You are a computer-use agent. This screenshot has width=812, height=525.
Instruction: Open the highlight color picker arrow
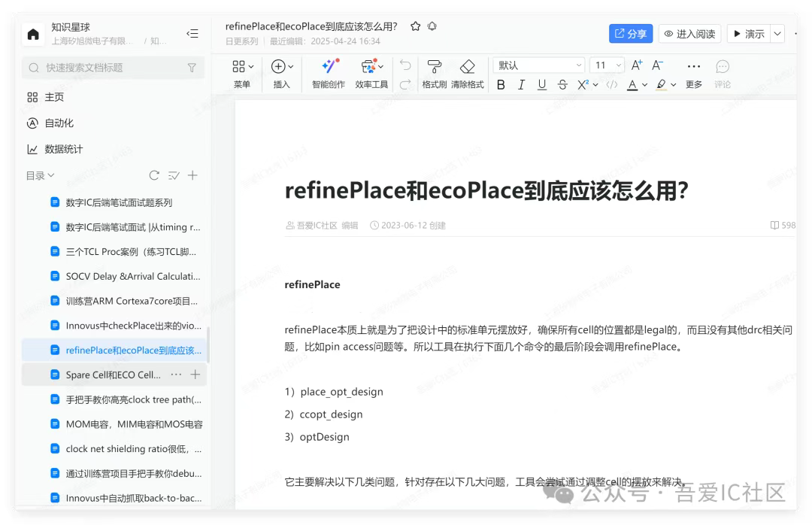[673, 84]
